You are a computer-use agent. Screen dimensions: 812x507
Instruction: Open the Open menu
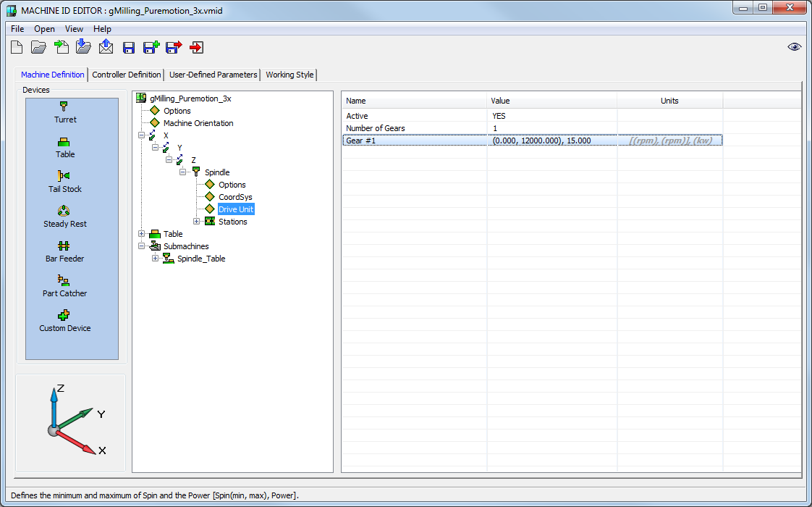(45, 29)
